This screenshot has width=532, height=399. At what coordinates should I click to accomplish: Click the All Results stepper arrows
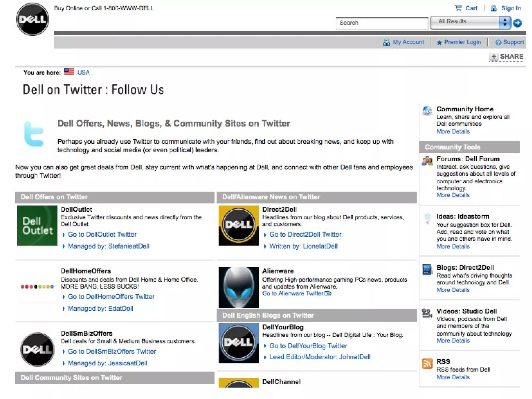pyautogui.click(x=505, y=23)
